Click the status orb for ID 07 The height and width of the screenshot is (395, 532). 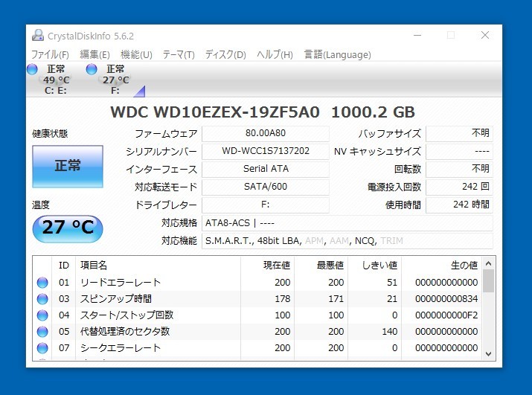tap(42, 348)
